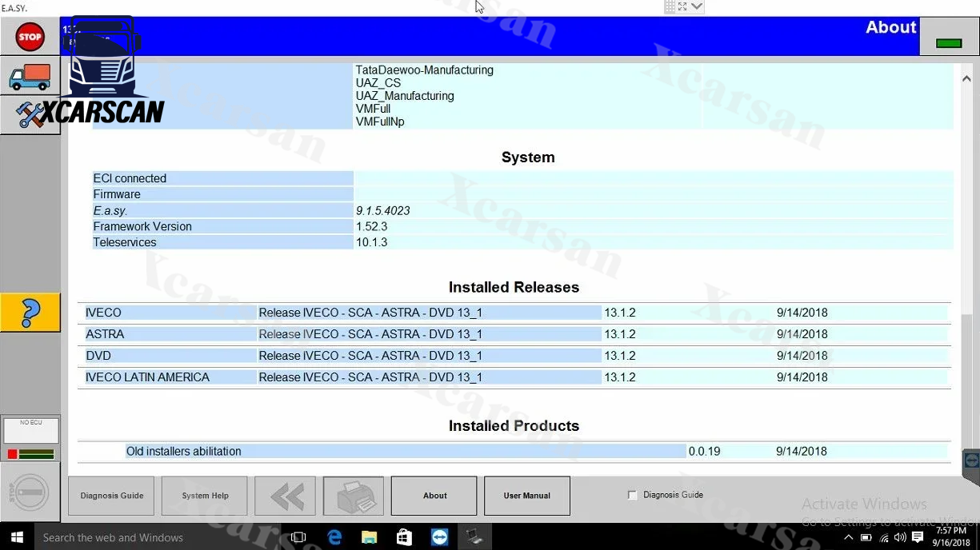Viewport: 980px width, 550px height.
Task: Click the green connection indicator top right
Action: tap(949, 43)
